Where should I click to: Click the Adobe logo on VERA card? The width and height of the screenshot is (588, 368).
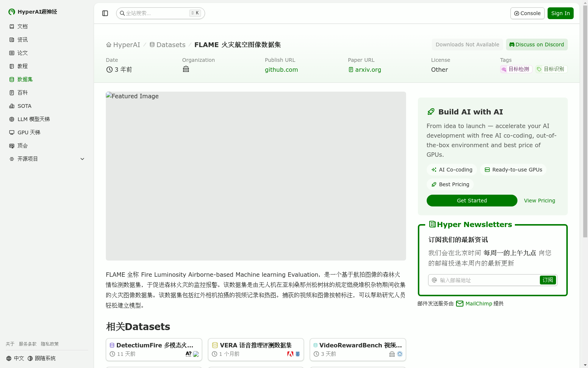[x=290, y=354]
